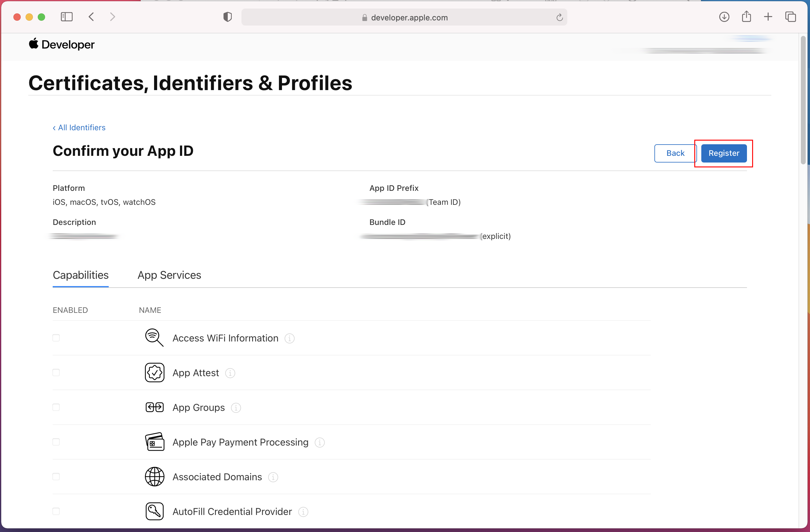This screenshot has width=810, height=532.
Task: Click the Share icon in toolbar
Action: click(746, 17)
